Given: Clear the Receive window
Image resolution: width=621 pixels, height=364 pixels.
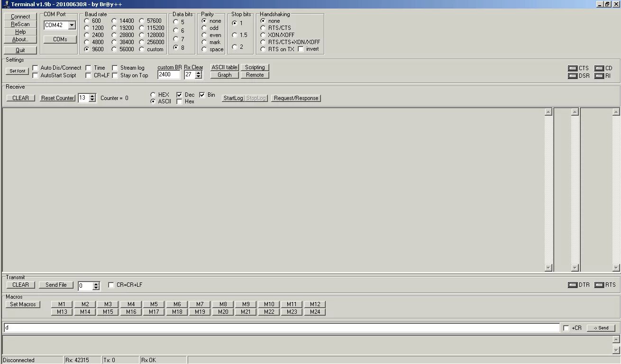Looking at the screenshot, I should (x=20, y=98).
